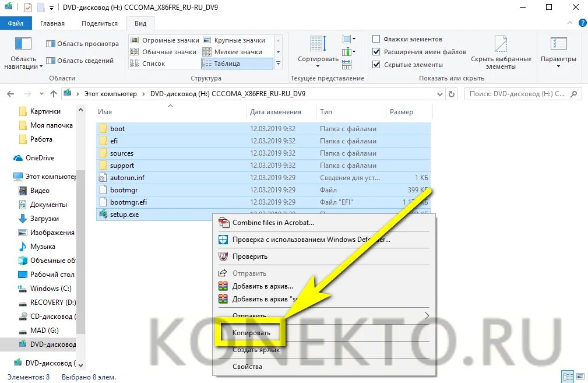The width and height of the screenshot is (588, 383).
Task: Open the group-by dropdown icon
Action: pos(348,39)
